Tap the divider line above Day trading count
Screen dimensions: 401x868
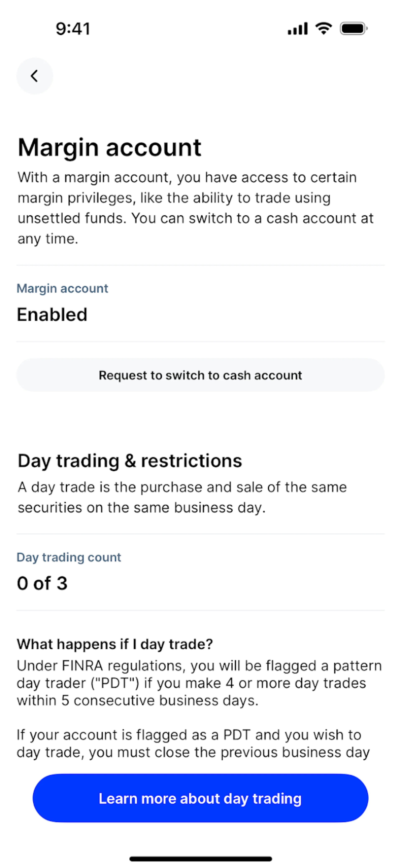[x=200, y=534]
